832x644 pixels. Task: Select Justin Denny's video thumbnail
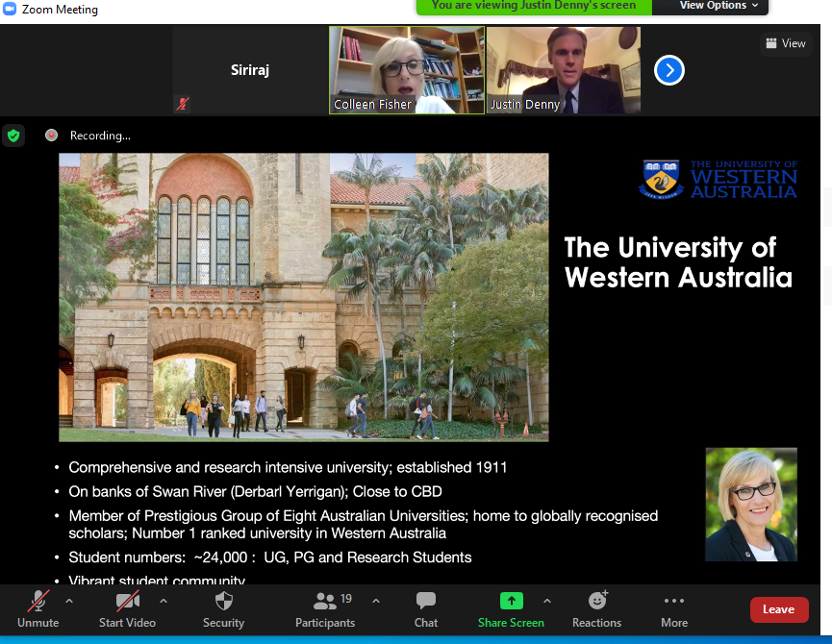564,70
